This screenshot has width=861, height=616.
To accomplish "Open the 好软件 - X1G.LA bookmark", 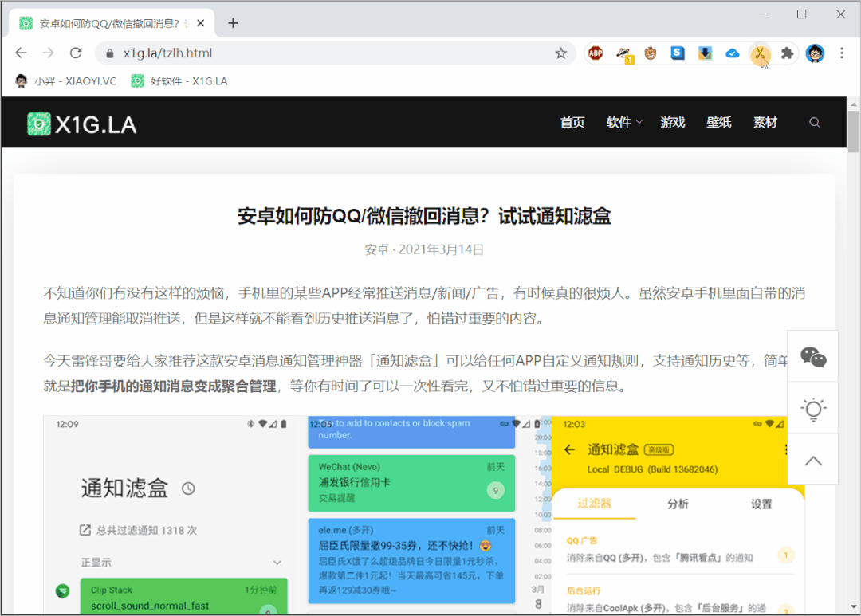I will click(x=179, y=81).
